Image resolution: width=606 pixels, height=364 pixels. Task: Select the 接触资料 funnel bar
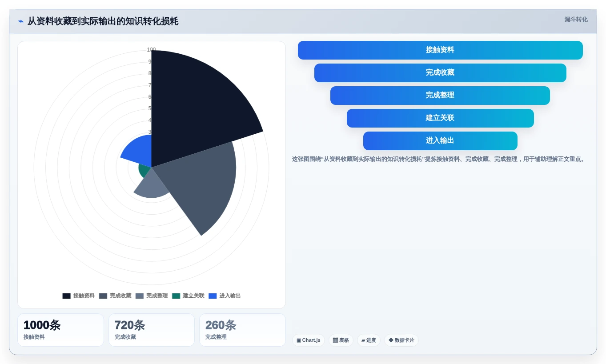click(x=440, y=50)
